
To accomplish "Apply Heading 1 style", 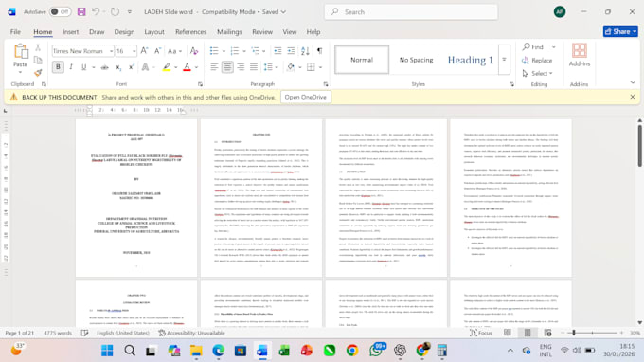I will tap(471, 60).
